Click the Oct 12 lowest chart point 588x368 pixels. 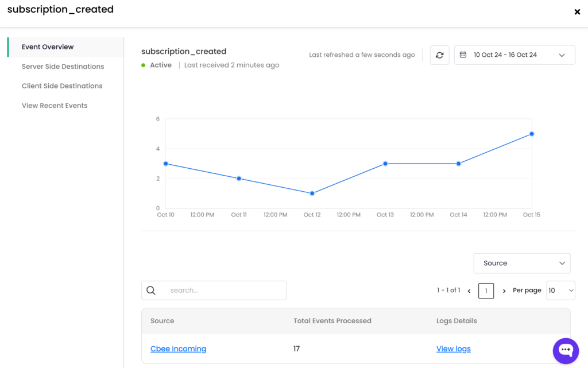pos(312,193)
